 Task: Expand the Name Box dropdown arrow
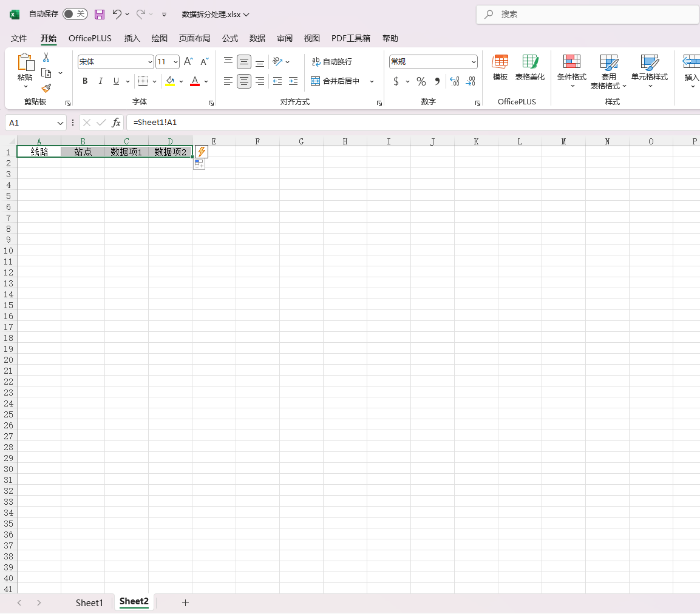pos(60,123)
